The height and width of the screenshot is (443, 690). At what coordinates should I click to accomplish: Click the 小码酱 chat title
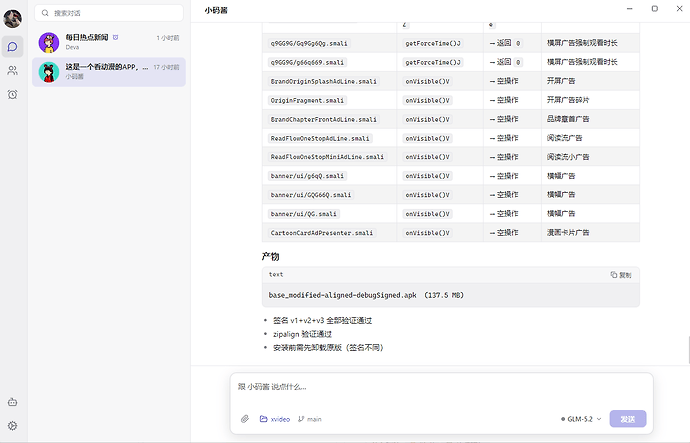[x=216, y=10]
